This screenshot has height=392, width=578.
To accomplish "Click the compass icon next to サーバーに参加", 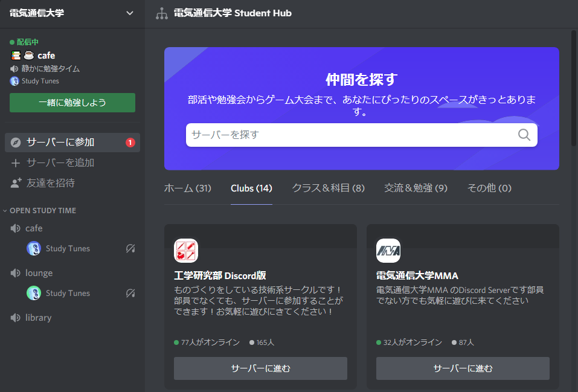I will click(x=16, y=143).
